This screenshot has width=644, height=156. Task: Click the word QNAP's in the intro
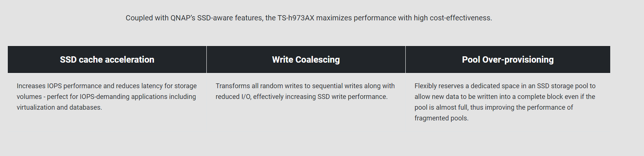[183, 18]
